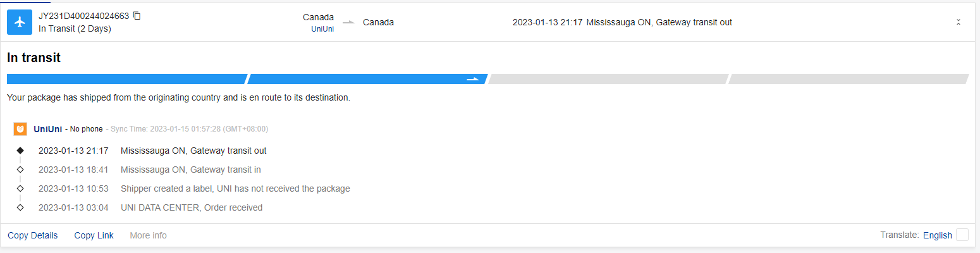The image size is (980, 253).
Task: Click the third gray progress segment
Action: coord(607,79)
